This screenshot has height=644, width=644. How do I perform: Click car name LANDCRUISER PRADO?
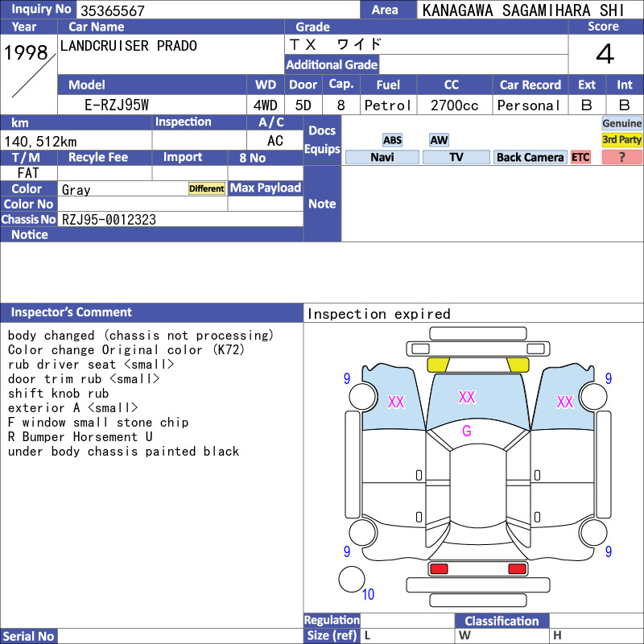129,46
